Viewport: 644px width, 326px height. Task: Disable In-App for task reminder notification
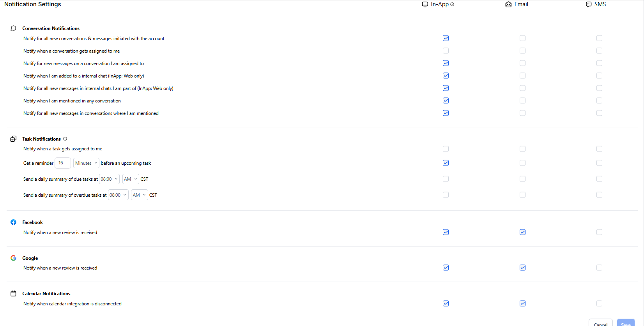tap(446, 163)
